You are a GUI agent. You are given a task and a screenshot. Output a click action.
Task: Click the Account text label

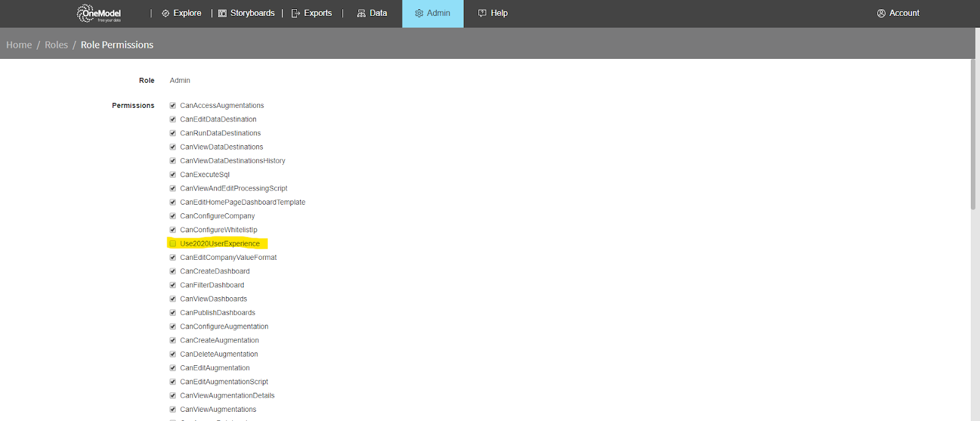click(x=904, y=13)
